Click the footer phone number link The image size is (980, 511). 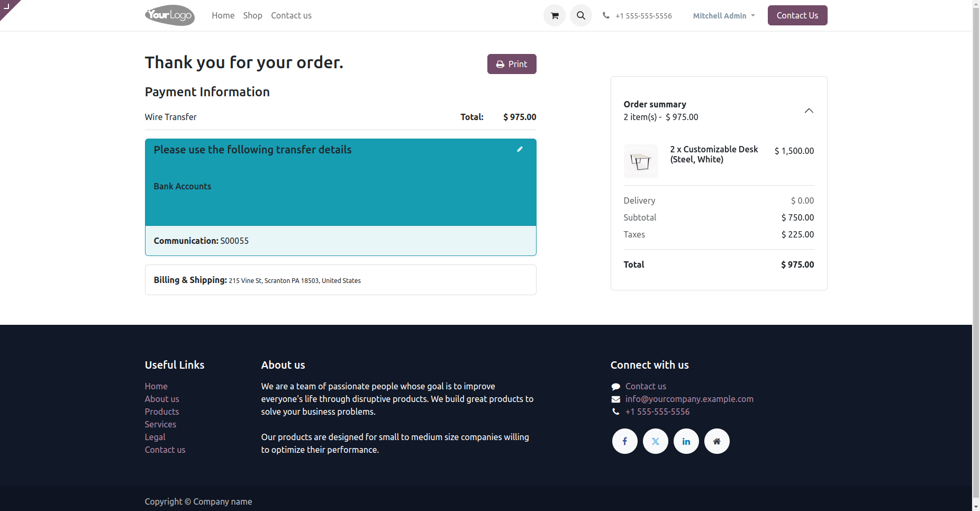(657, 412)
